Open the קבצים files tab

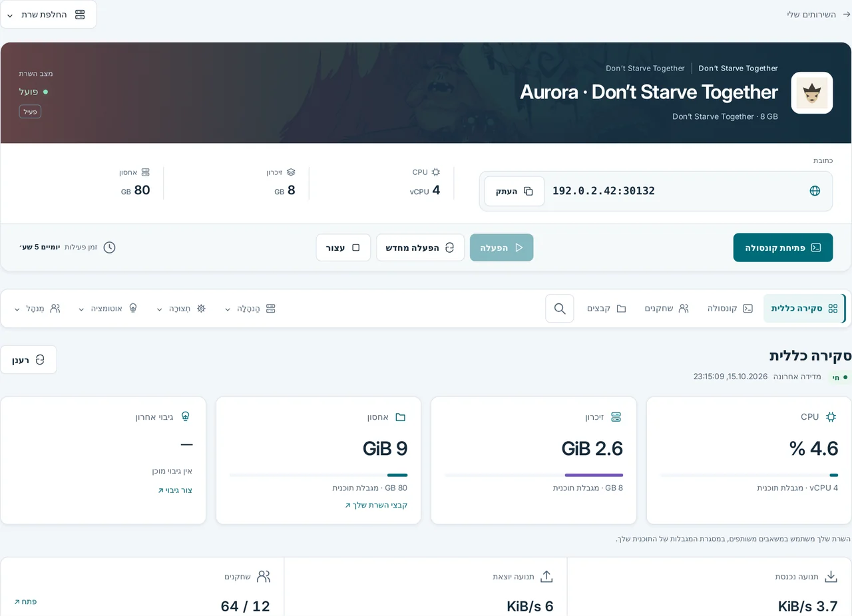(x=606, y=309)
